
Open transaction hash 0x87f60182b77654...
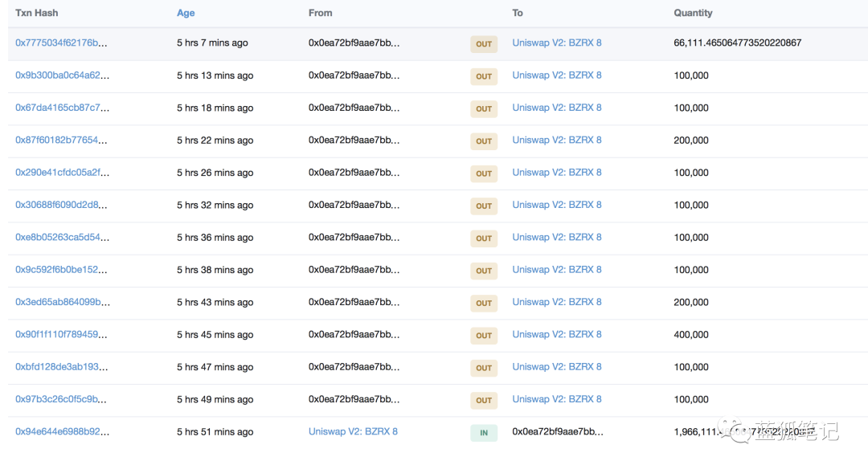click(61, 141)
